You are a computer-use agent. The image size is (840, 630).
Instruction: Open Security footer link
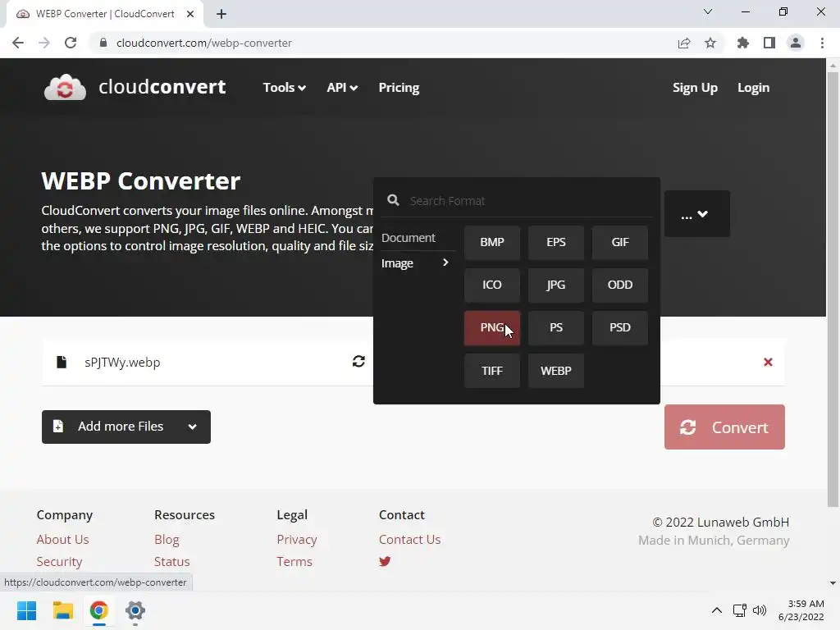click(59, 561)
